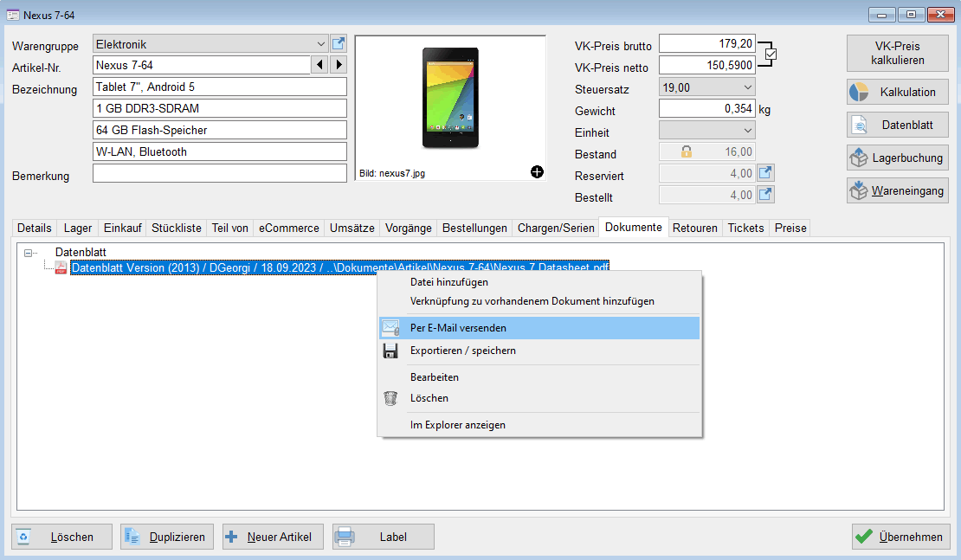Select the Dokumente tab

click(x=633, y=227)
